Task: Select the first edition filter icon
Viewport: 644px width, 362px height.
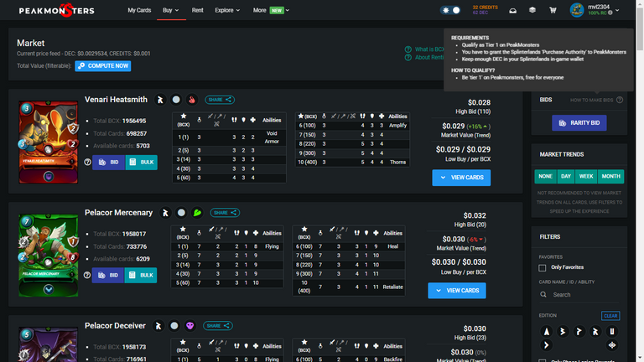Action: (x=546, y=331)
